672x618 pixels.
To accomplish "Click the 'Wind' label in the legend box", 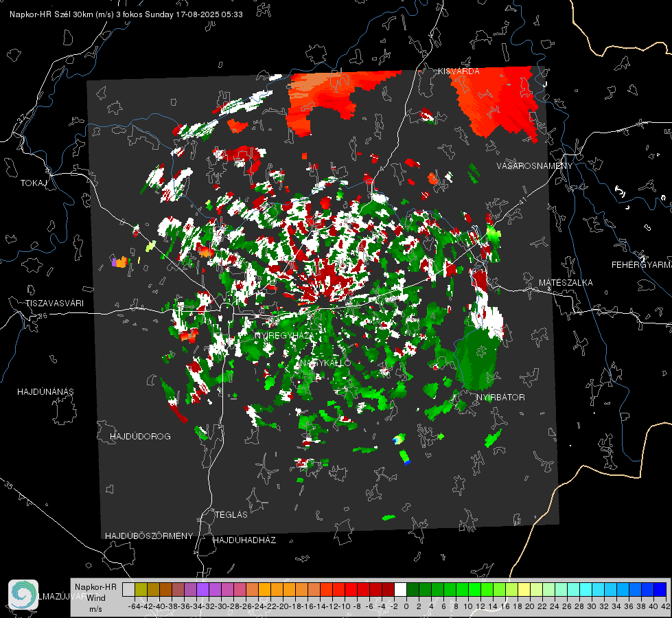I will point(96,598).
